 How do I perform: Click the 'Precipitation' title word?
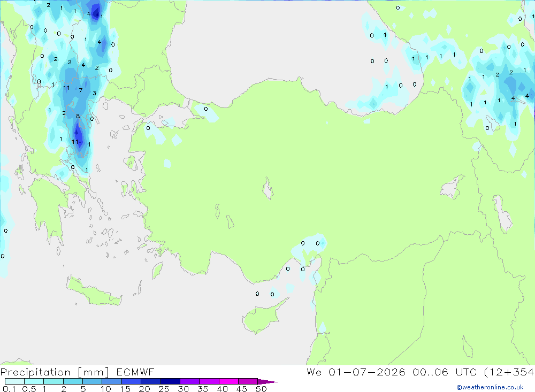(x=35, y=372)
